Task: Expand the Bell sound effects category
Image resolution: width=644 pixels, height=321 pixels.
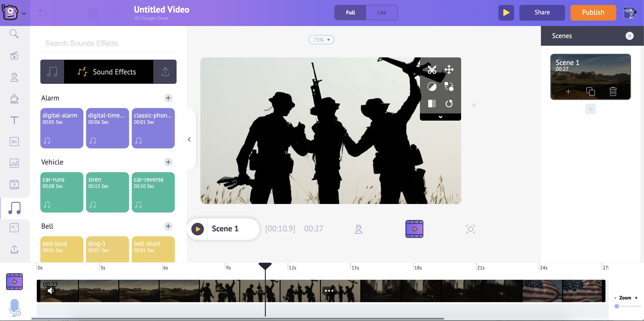Action: click(168, 226)
